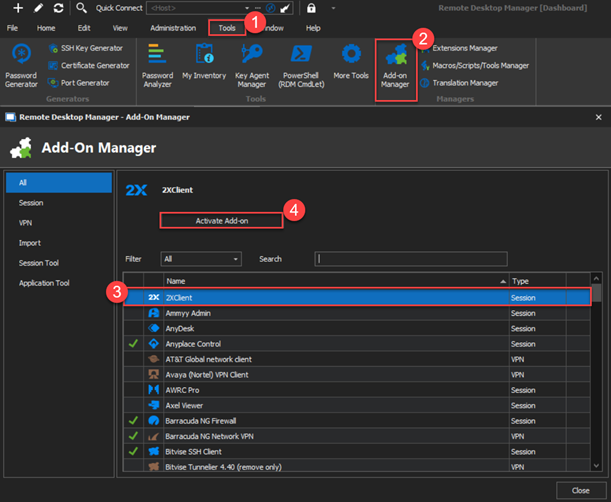Toggle the Bitvise SSH Client checkmark
Screen dimensions: 611x502
133,452
